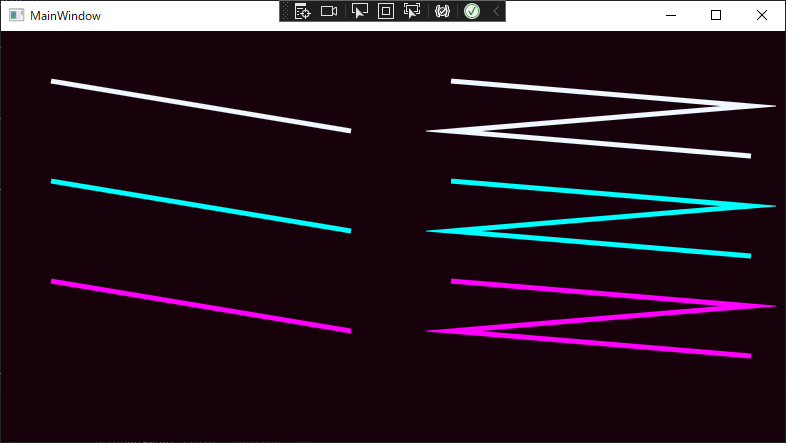Viewport: 786px width, 443px height.
Task: Enable Select Element tool in debug toolbar
Action: pyautogui.click(x=359, y=11)
